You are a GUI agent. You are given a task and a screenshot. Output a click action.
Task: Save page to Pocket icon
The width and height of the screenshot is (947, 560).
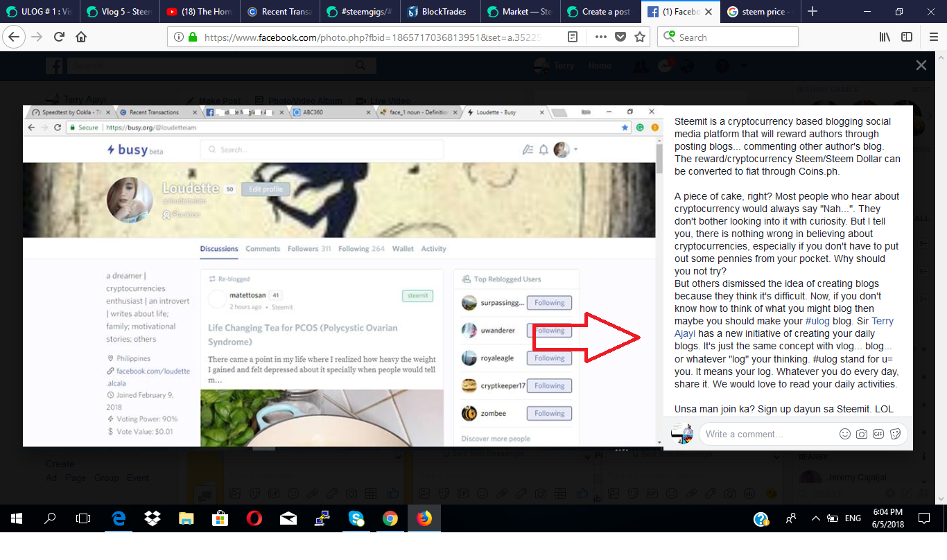(620, 37)
